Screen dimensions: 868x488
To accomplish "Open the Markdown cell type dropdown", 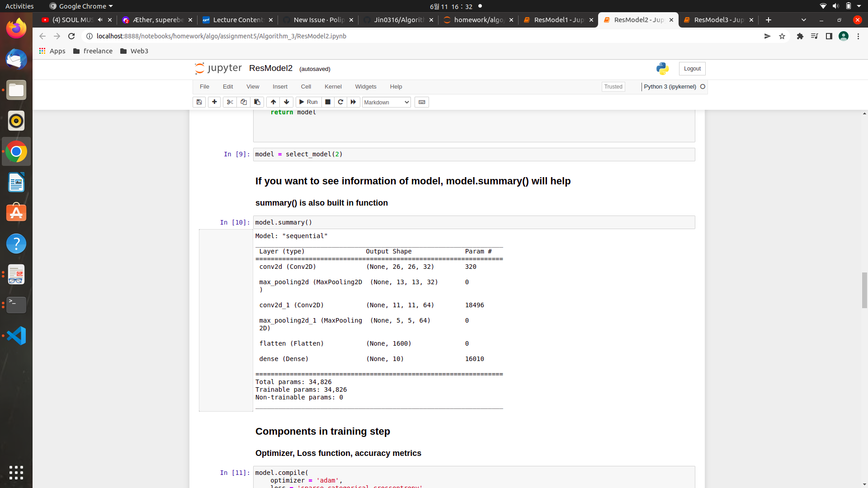I will (x=386, y=103).
